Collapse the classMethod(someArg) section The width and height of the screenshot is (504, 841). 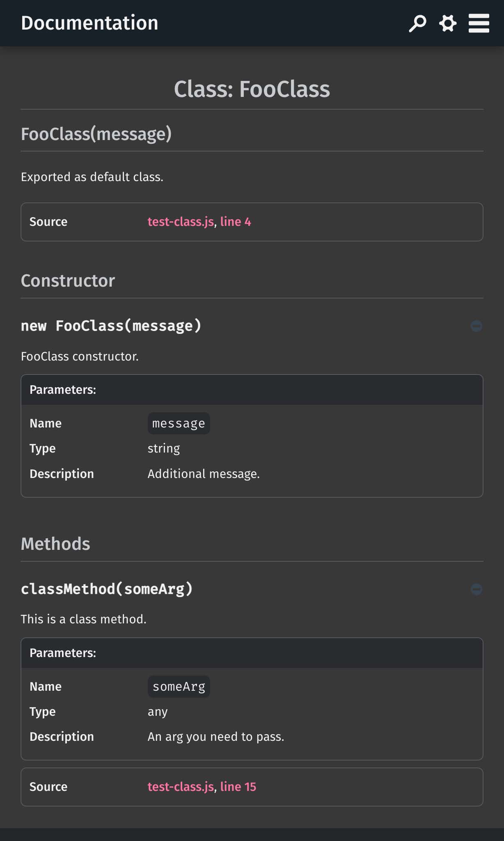click(476, 589)
